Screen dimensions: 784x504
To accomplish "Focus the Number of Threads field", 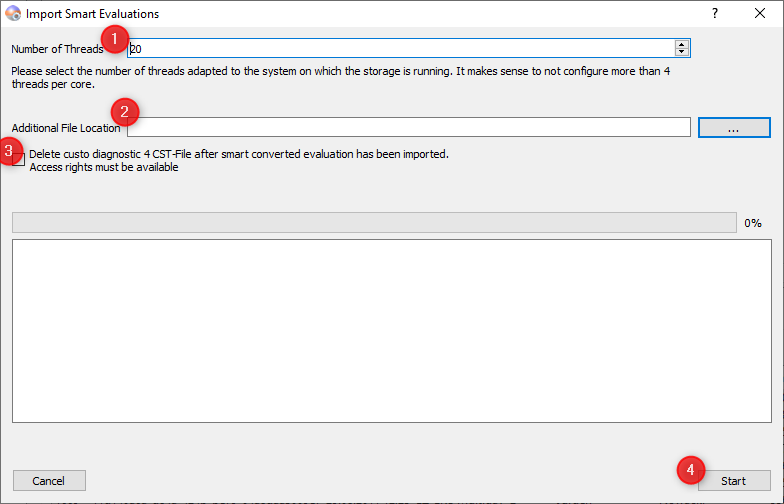I will [x=400, y=48].
